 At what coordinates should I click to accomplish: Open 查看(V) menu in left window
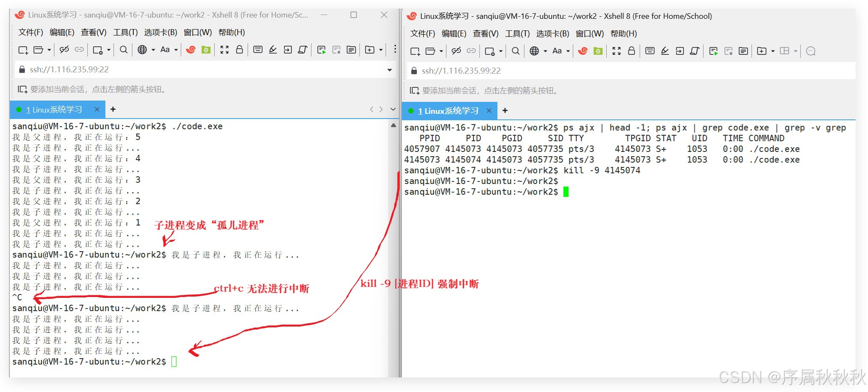(x=94, y=33)
